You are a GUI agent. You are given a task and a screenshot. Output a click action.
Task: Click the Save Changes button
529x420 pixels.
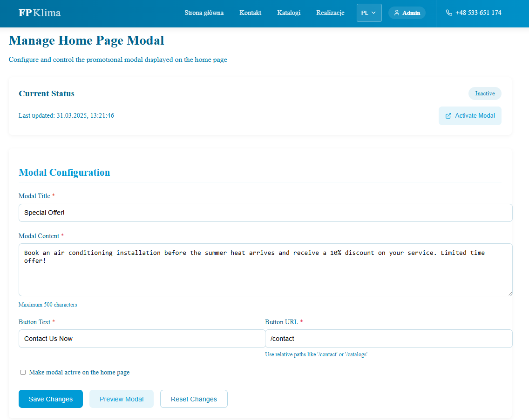click(50, 399)
